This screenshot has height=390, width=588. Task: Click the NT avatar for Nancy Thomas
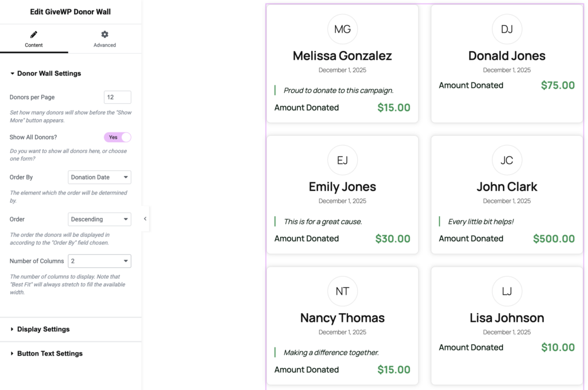click(x=342, y=291)
